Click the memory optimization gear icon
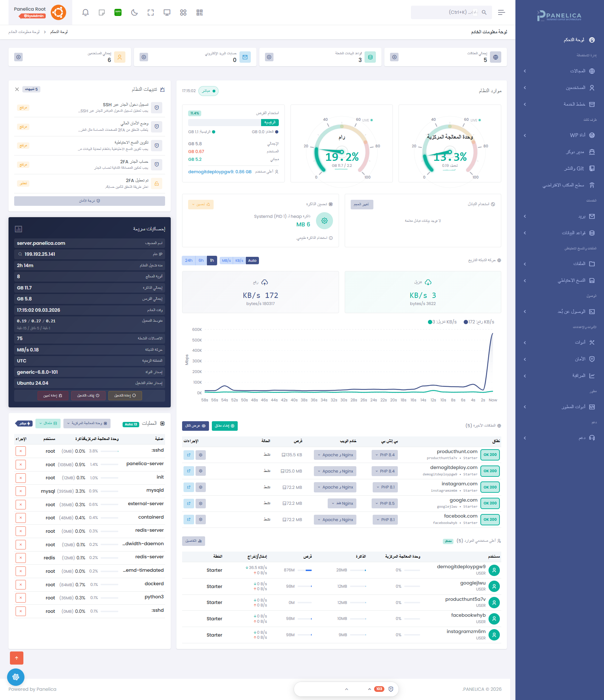 (324, 220)
